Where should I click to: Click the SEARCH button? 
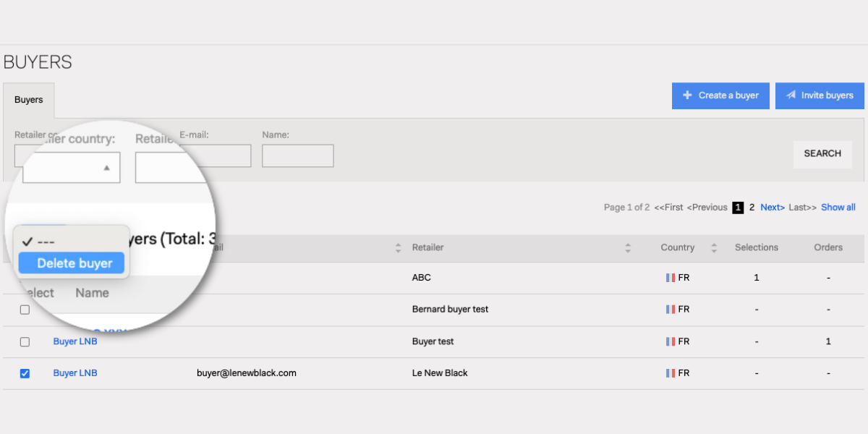pos(822,153)
